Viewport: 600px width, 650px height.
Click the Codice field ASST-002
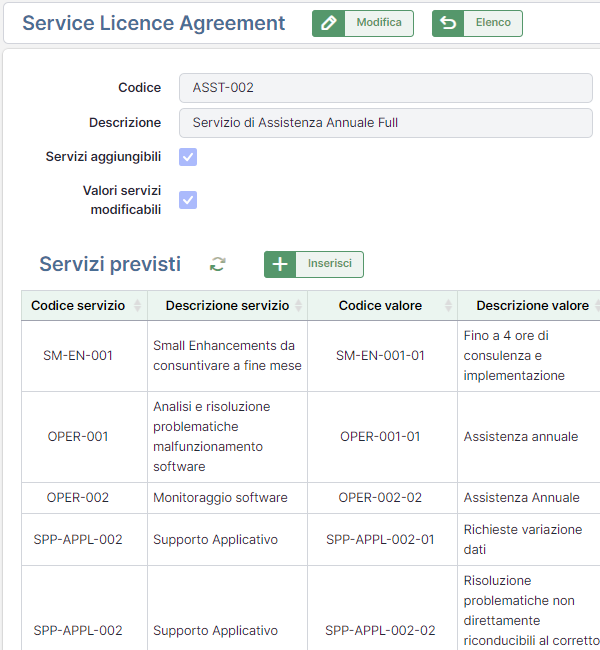pos(385,88)
